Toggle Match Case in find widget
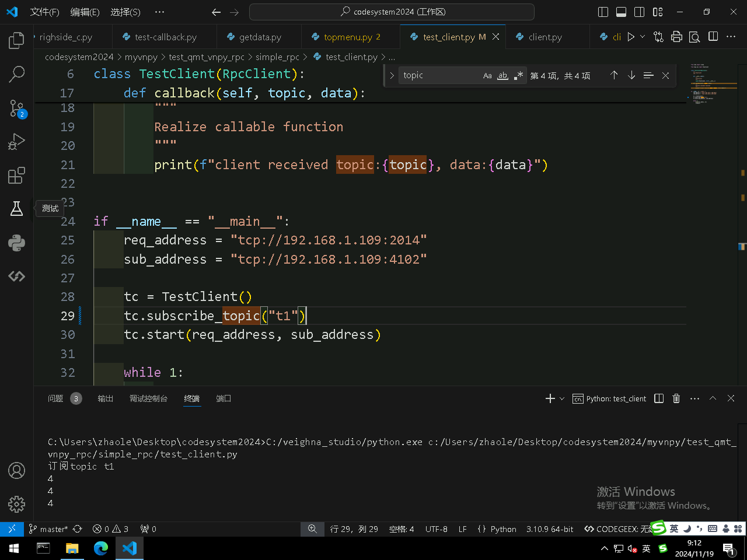 (x=487, y=75)
